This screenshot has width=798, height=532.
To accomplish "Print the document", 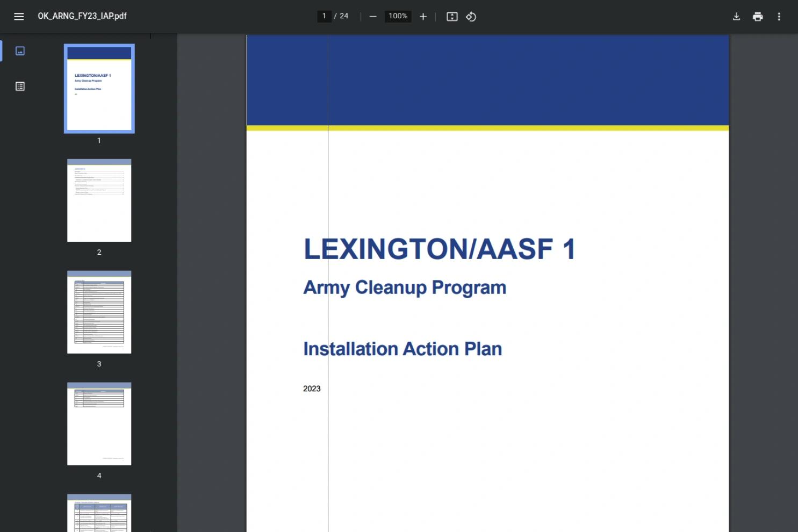I will pyautogui.click(x=758, y=17).
